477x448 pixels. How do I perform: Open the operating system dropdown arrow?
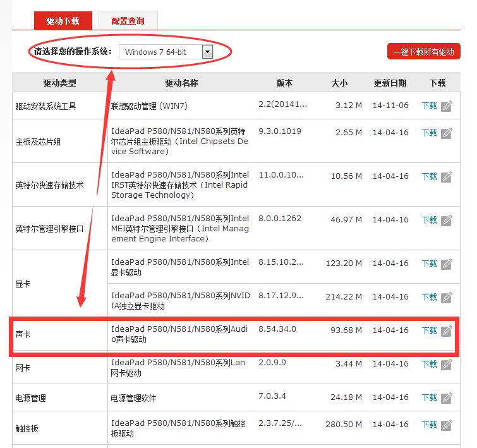pos(207,52)
